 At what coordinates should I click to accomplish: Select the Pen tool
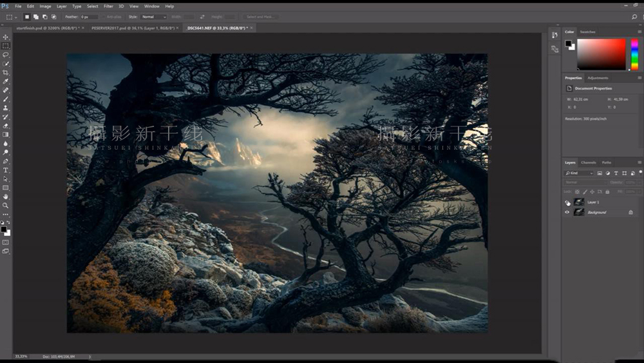6,161
